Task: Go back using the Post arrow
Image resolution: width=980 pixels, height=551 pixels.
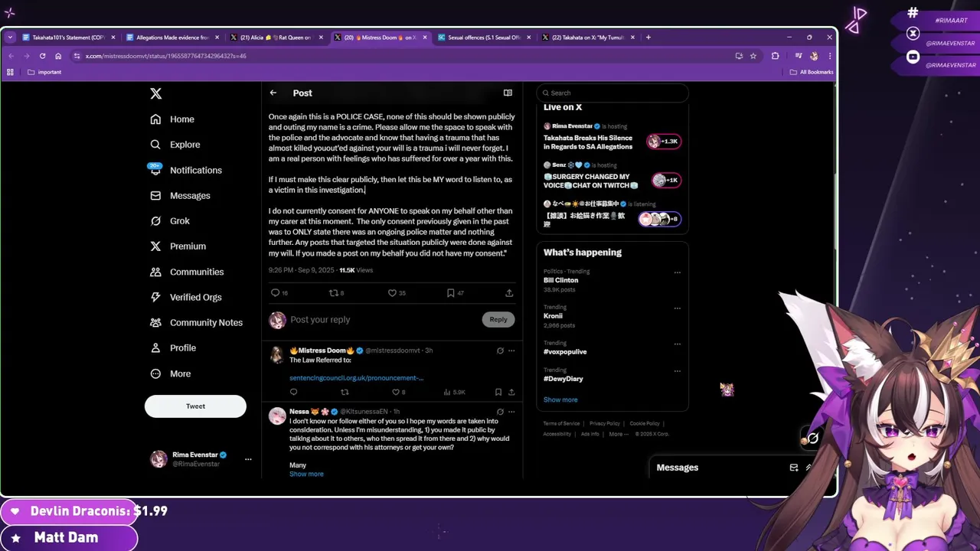Action: coord(273,93)
